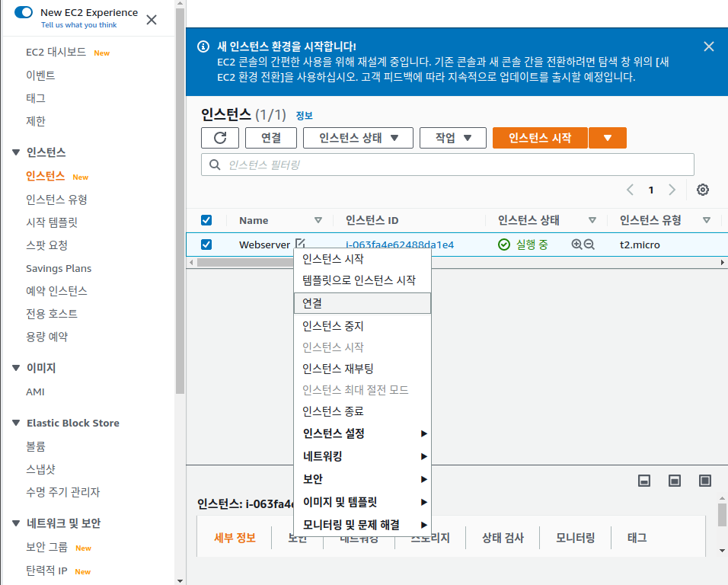This screenshot has width=728, height=585.
Task: Expand the 네트워킹 submenu
Action: point(362,456)
